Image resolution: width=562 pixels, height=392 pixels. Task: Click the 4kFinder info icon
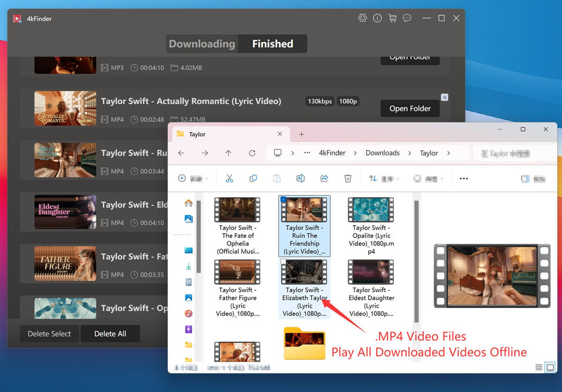click(377, 18)
